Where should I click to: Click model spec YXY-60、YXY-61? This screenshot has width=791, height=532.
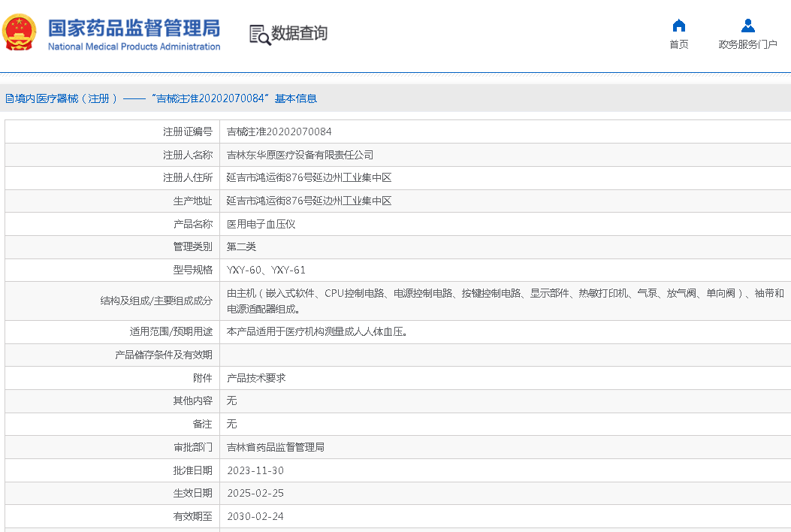pos(266,270)
